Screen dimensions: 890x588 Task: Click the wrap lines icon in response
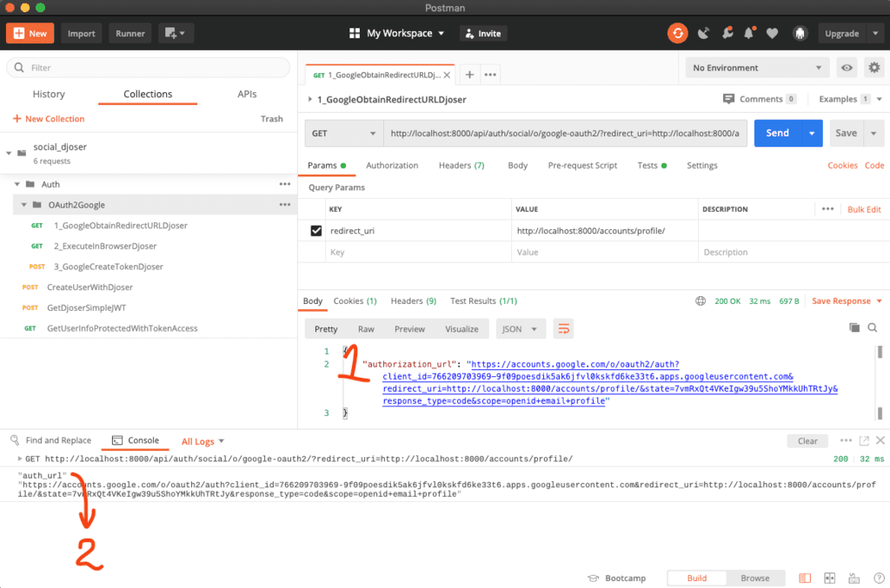[x=564, y=329]
